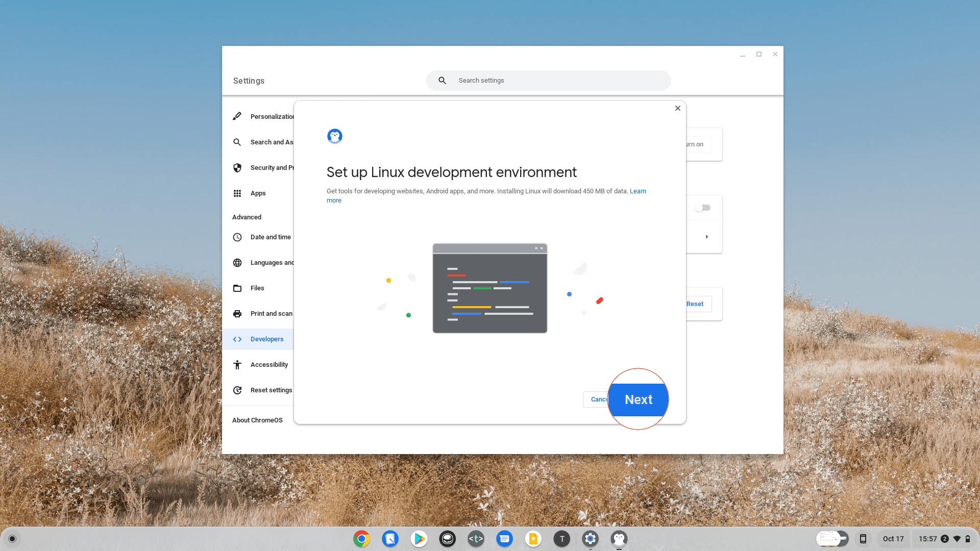The height and width of the screenshot is (551, 980).
Task: Click the Print and scan printer icon
Action: tap(237, 314)
